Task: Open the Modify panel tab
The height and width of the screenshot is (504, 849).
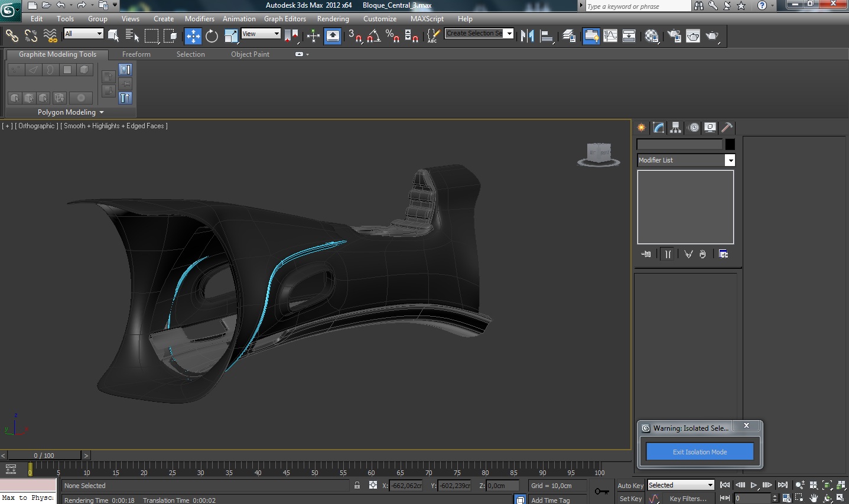Action: click(x=658, y=128)
